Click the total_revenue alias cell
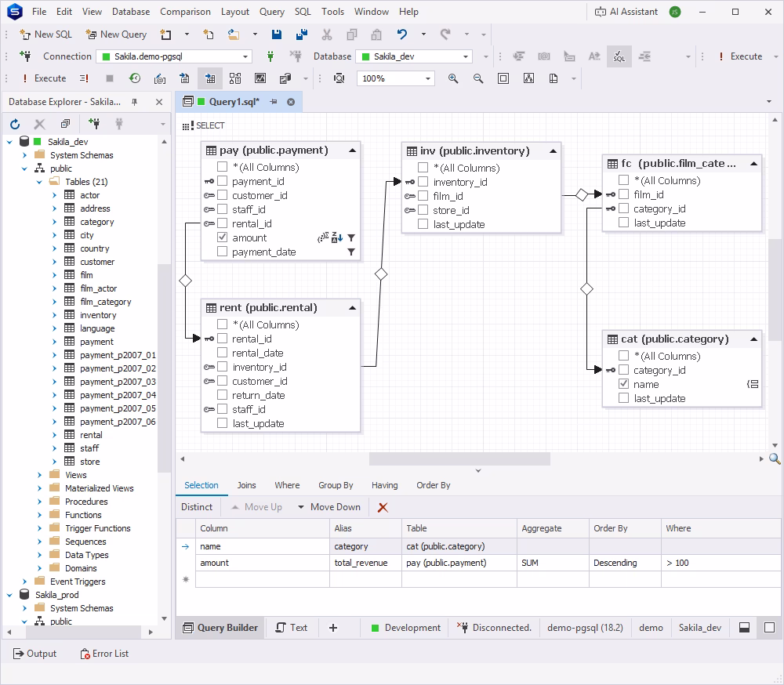The width and height of the screenshot is (784, 685). click(365, 563)
